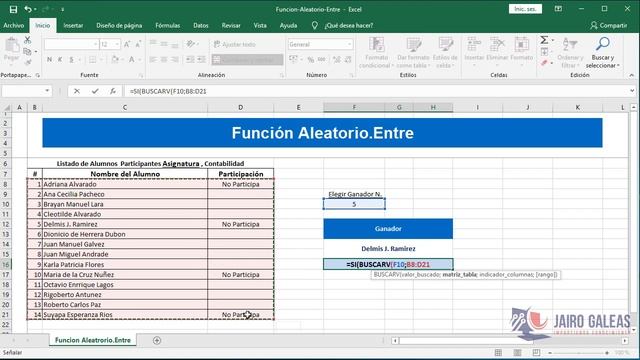The height and width of the screenshot is (360, 640).
Task: Select row header 16
Action: coord(6,264)
